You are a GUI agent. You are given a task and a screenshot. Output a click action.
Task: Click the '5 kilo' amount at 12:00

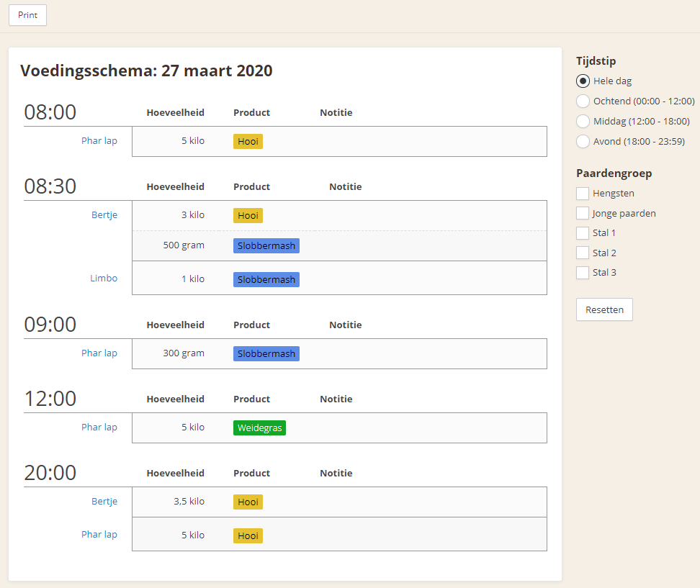[x=193, y=428]
